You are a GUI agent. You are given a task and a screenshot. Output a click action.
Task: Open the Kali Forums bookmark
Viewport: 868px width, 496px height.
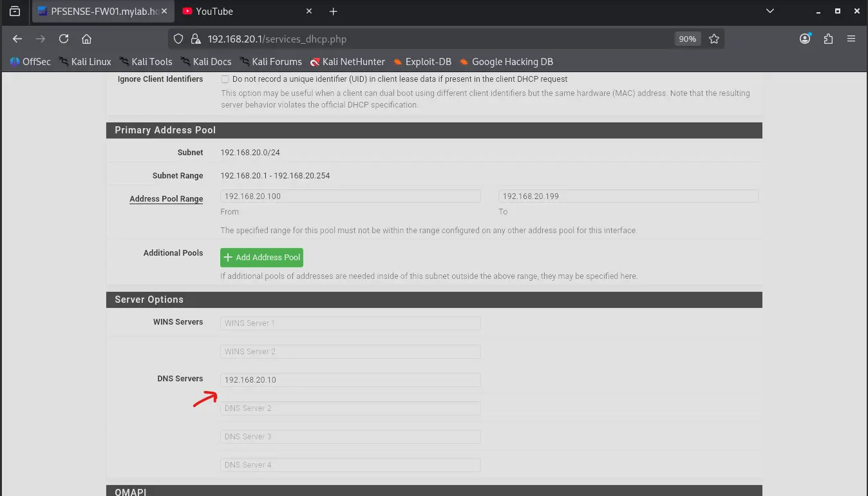tap(271, 62)
